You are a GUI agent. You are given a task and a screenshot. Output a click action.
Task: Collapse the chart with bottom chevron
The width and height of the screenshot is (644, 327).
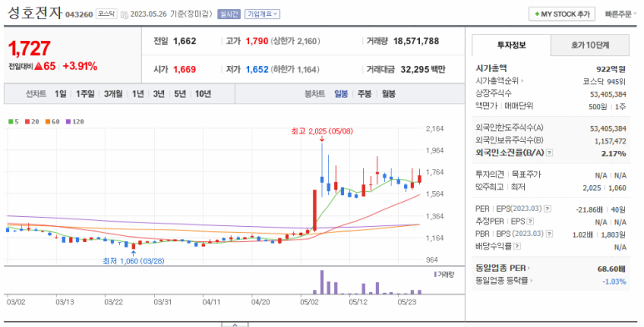(235, 324)
